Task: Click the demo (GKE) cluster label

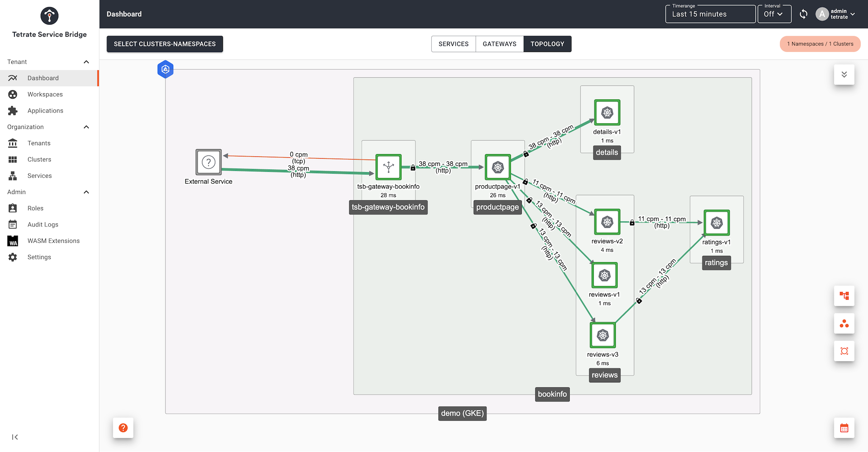Action: [x=462, y=413]
